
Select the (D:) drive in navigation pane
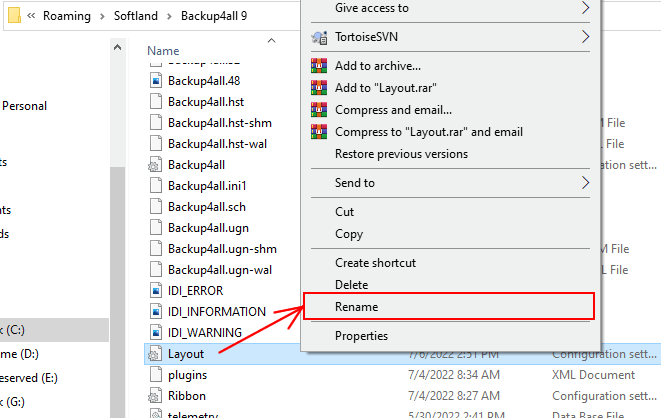coord(19,354)
